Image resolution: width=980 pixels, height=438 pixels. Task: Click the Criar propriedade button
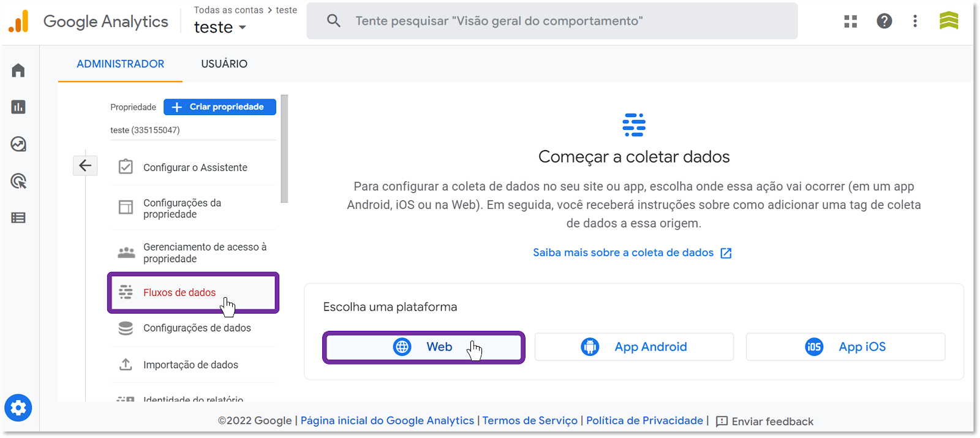[x=220, y=107]
